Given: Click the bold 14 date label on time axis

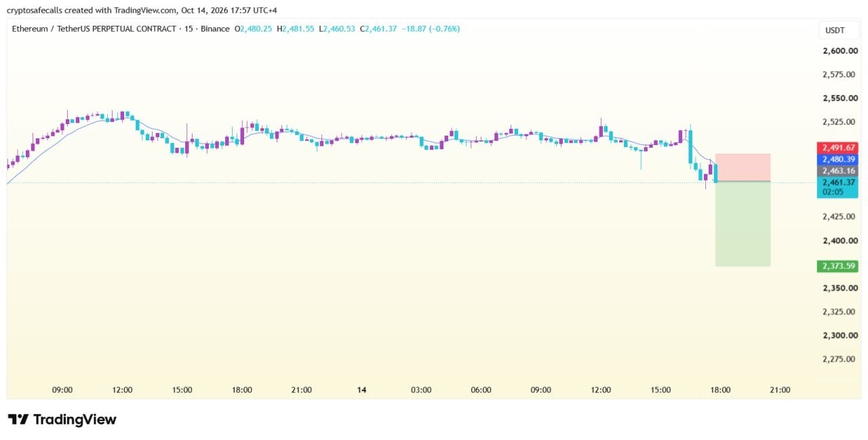Looking at the screenshot, I should [x=361, y=390].
